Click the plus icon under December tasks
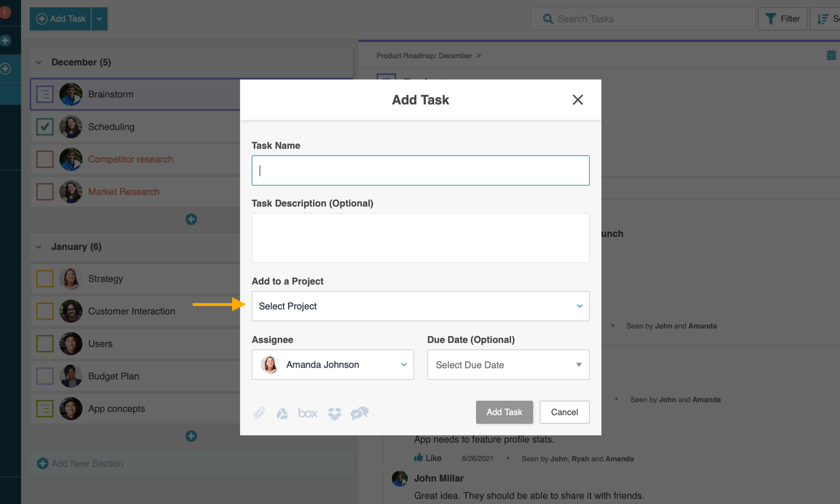 [191, 219]
